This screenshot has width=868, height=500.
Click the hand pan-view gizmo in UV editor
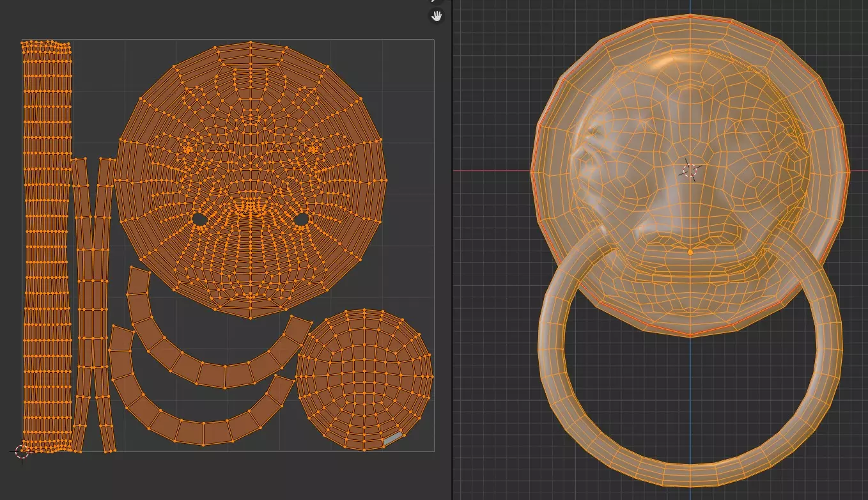click(x=437, y=16)
